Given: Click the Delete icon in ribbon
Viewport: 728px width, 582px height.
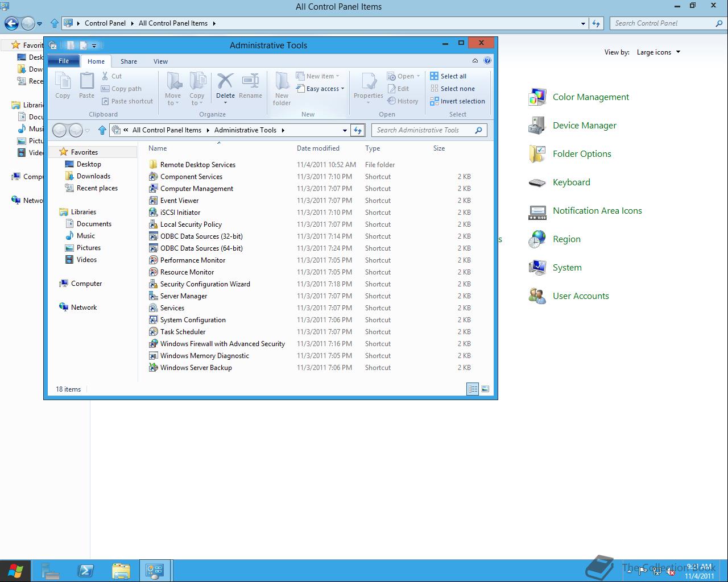Looking at the screenshot, I should (x=225, y=81).
